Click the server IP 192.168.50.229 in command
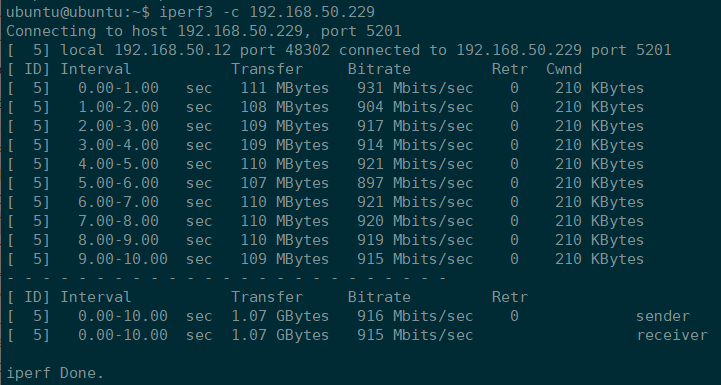This screenshot has height=385, width=721. point(312,12)
